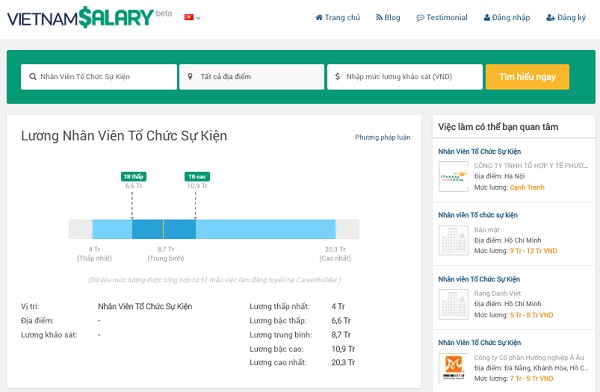Open the Tất cả địa điểm location selector

coord(251,77)
